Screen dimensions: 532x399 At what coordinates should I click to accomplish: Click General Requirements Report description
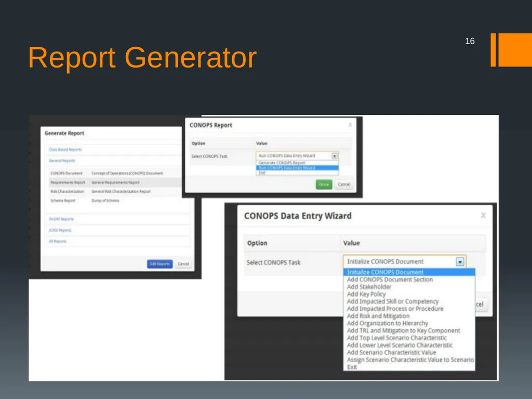click(115, 182)
